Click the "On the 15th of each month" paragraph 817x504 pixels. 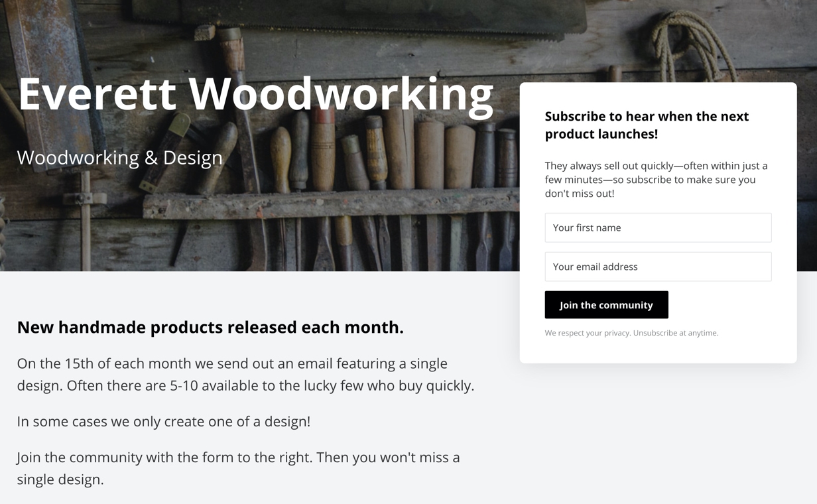(x=245, y=374)
